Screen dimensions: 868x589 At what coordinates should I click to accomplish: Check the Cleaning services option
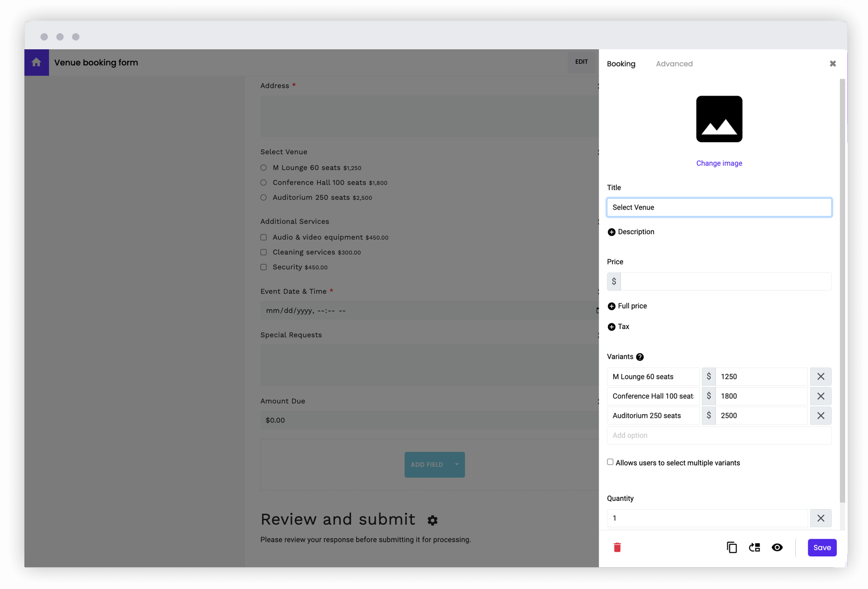[x=263, y=252]
